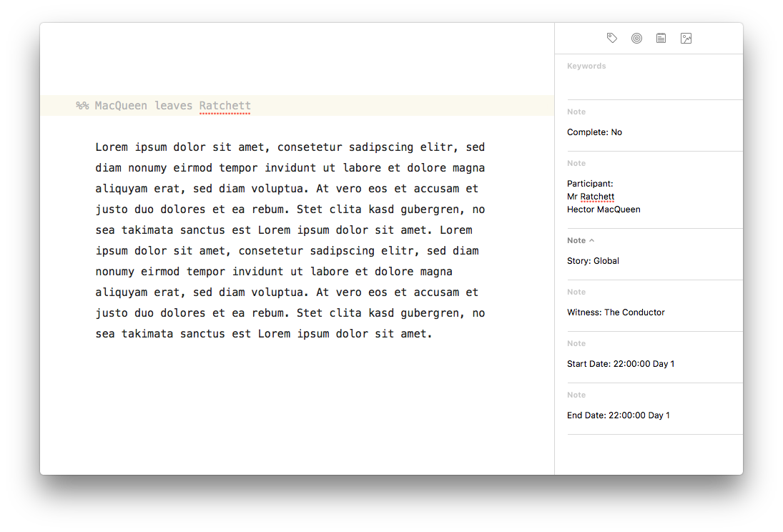Open the image attachment icon

tap(686, 38)
